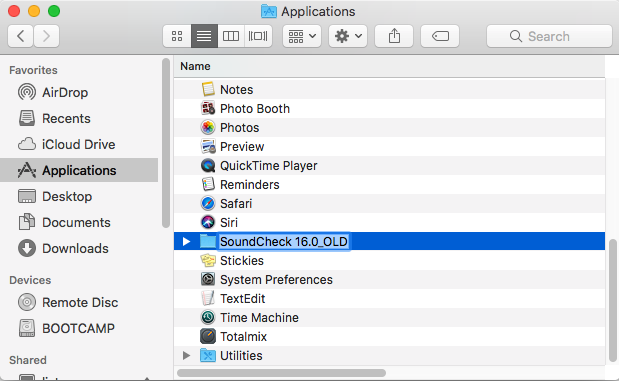Click the Notes app icon
This screenshot has width=619, height=381.
pos(208,89)
